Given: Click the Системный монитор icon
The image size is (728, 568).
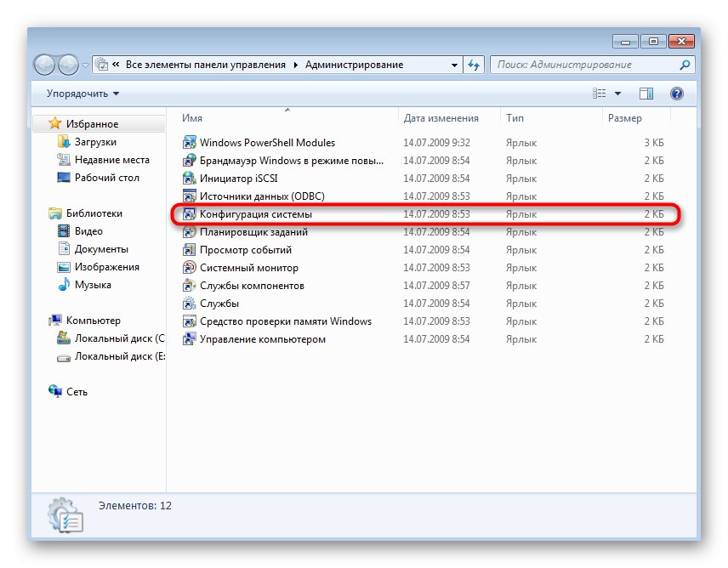Looking at the screenshot, I should 189,268.
